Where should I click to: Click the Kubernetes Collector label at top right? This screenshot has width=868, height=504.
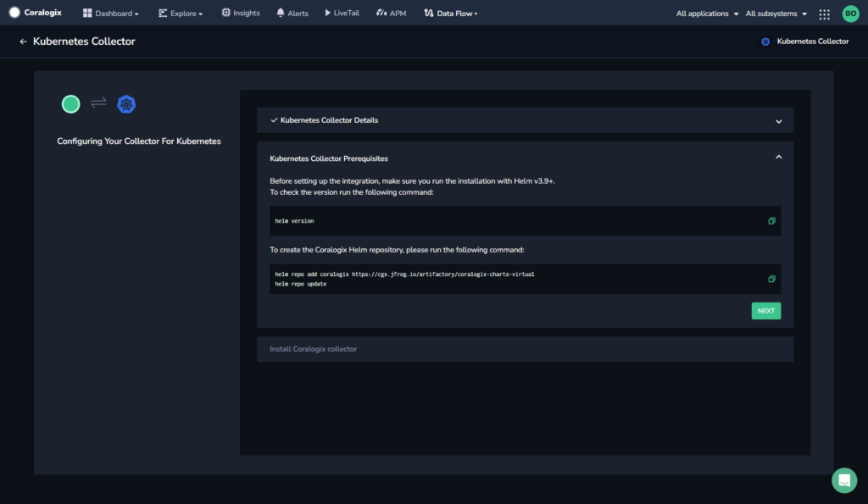[813, 42]
